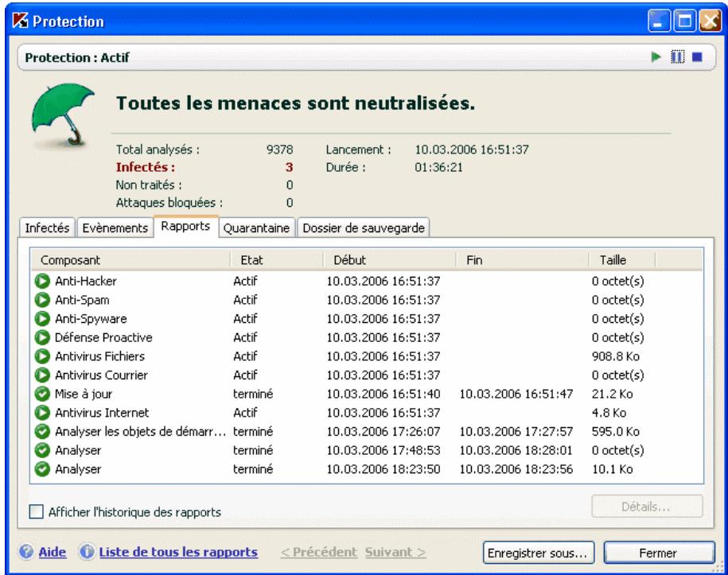Go to the Quarantaine tab
The width and height of the screenshot is (728, 575).
pyautogui.click(x=256, y=228)
